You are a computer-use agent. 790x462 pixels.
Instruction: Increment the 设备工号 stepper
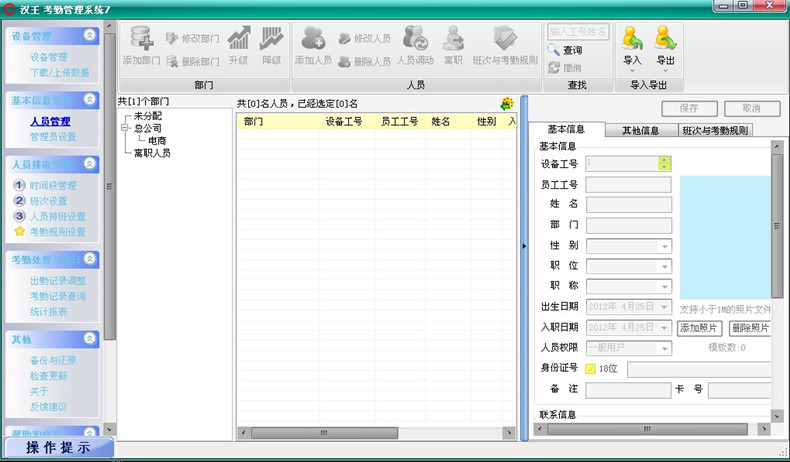(x=665, y=160)
